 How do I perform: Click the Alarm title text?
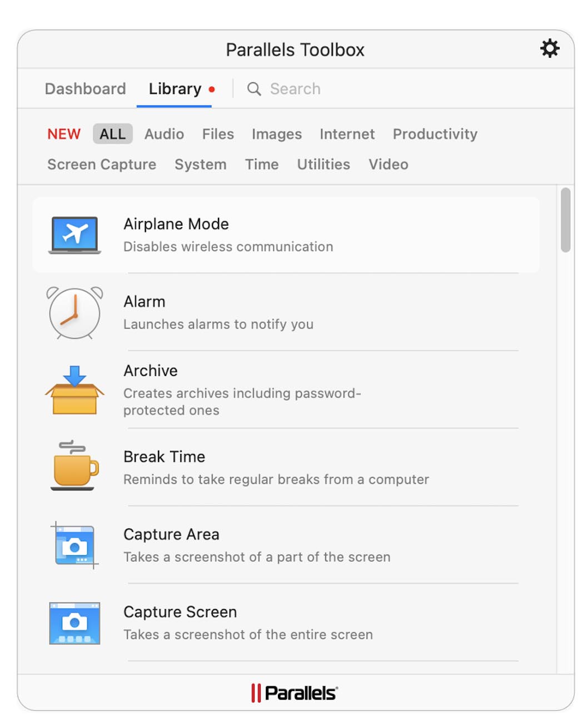pyautogui.click(x=144, y=302)
